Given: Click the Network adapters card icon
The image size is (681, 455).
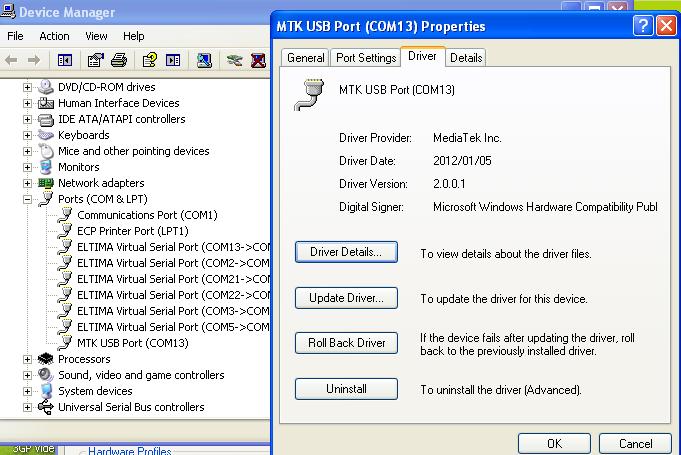Looking at the screenshot, I should point(46,183).
